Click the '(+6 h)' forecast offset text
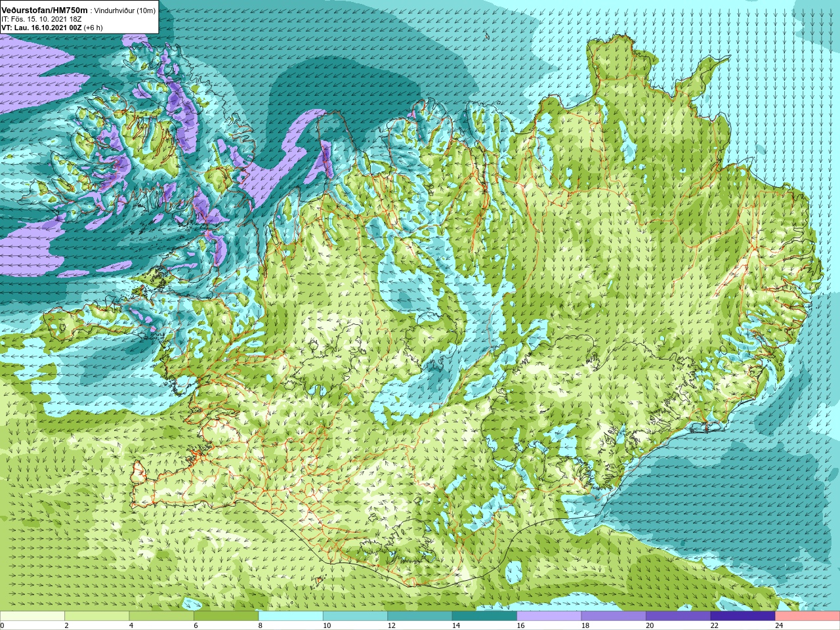Screen dimensions: 840x630 (x=93, y=28)
